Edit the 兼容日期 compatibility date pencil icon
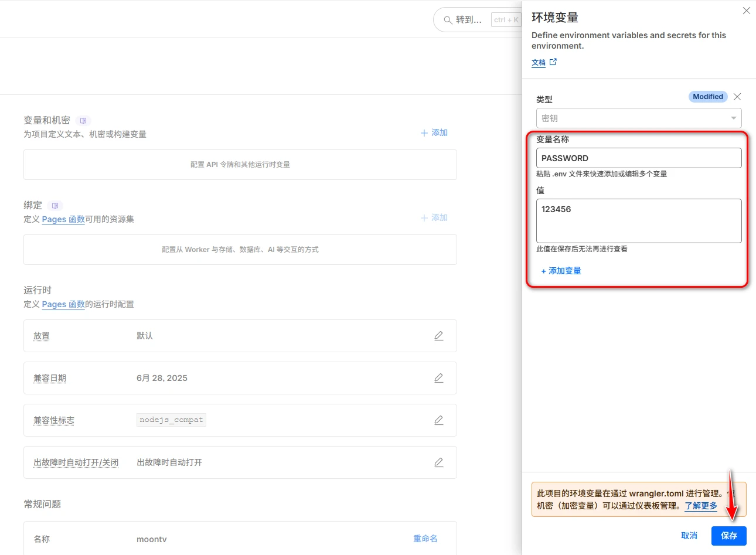 click(438, 378)
